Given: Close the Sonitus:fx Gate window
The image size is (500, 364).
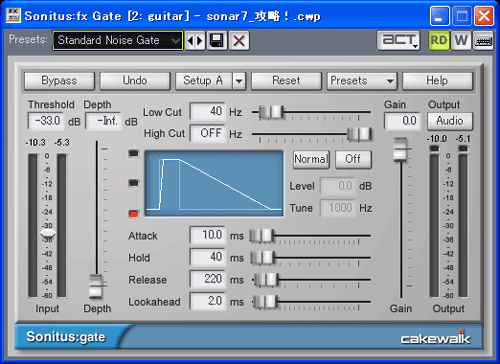Looking at the screenshot, I should pos(484,16).
